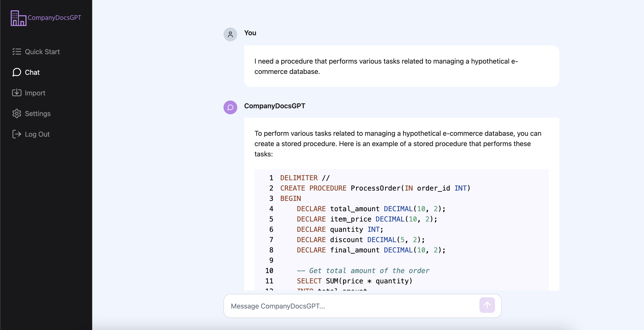Viewport: 644px width, 330px height.
Task: Select the Chat menu item
Action: [32, 72]
